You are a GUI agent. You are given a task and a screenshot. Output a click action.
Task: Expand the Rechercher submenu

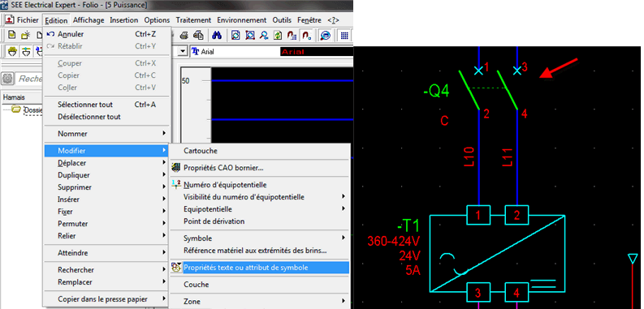coord(106,270)
